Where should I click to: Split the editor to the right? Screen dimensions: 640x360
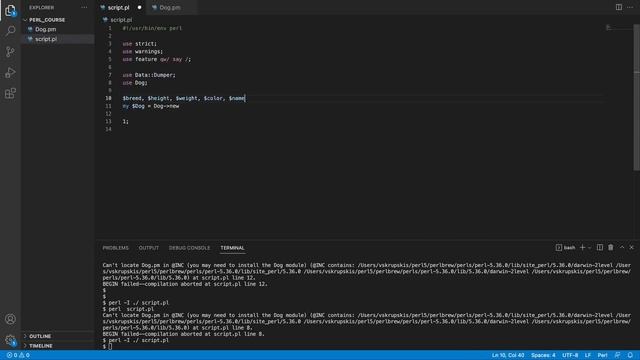click(619, 7)
